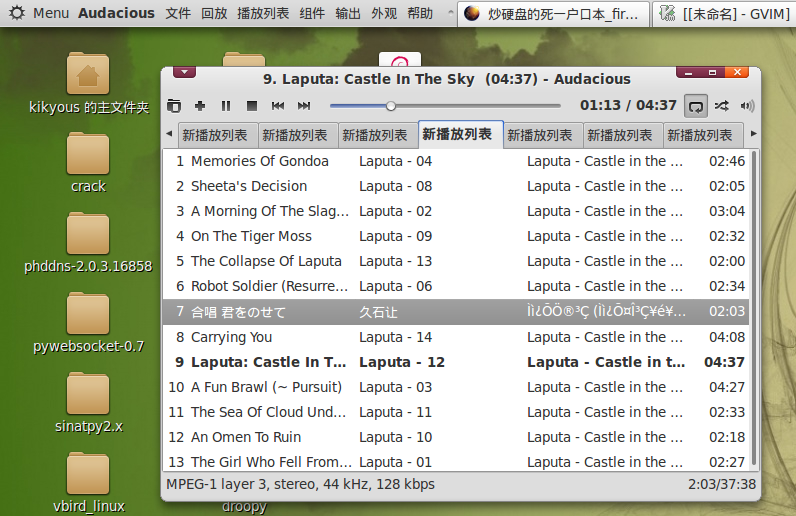Toggle shuffle mode button
Image resolution: width=796 pixels, height=516 pixels.
click(x=721, y=106)
